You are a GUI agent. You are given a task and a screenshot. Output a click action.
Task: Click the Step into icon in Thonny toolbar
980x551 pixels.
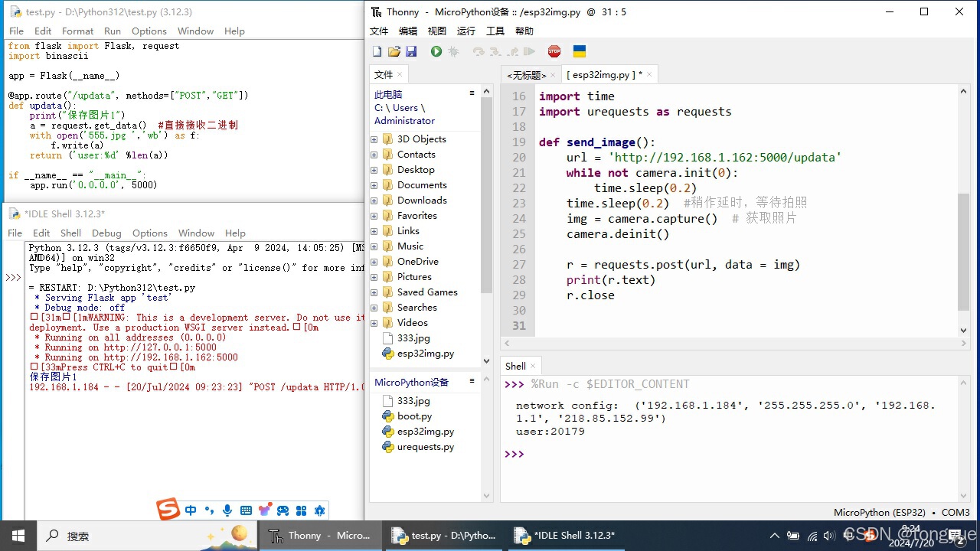(495, 51)
